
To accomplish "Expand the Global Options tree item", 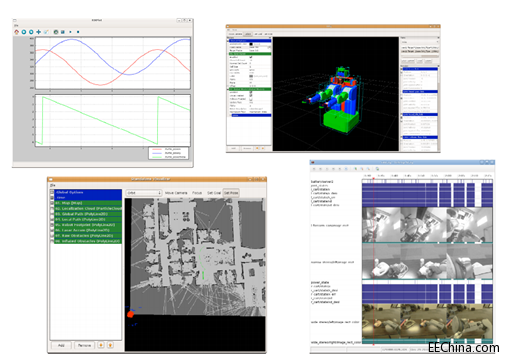I will pyautogui.click(x=52, y=192).
